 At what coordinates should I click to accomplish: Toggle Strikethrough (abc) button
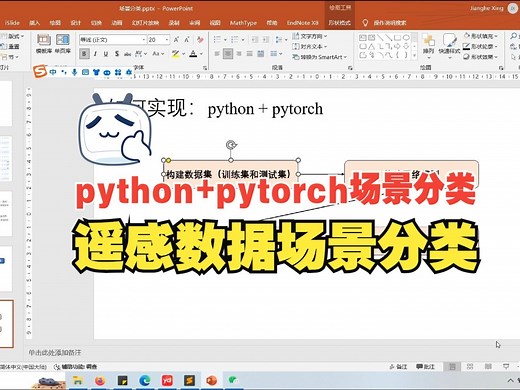click(x=127, y=54)
